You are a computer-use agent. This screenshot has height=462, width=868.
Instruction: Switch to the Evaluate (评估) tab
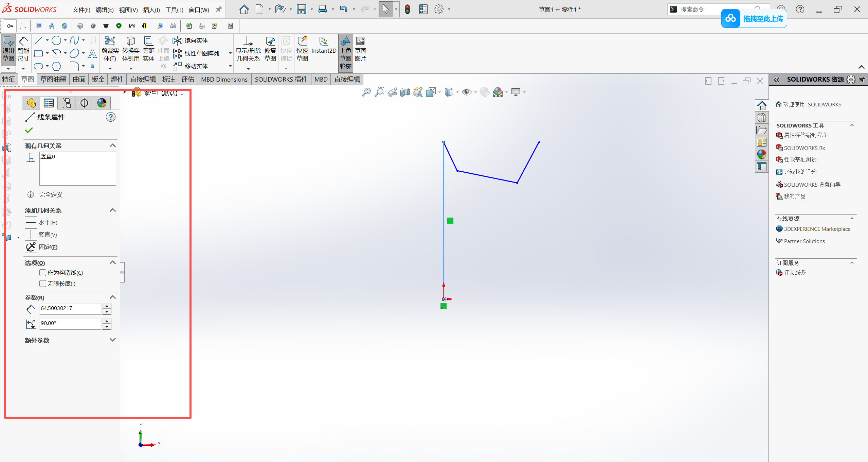(x=187, y=79)
